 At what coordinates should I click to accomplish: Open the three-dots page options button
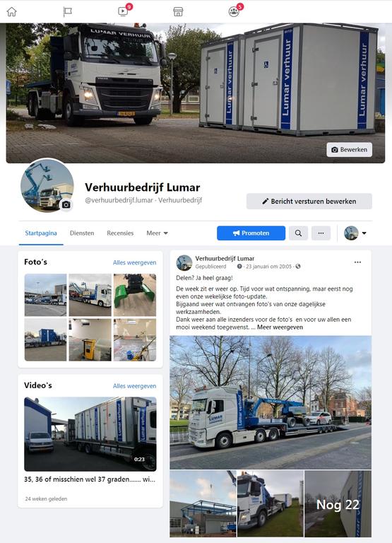pos(321,233)
